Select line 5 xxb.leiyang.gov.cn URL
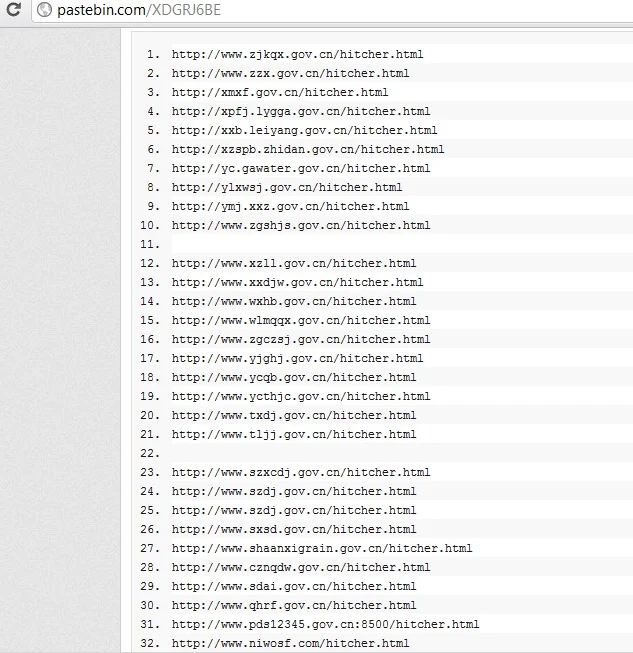 [x=304, y=131]
